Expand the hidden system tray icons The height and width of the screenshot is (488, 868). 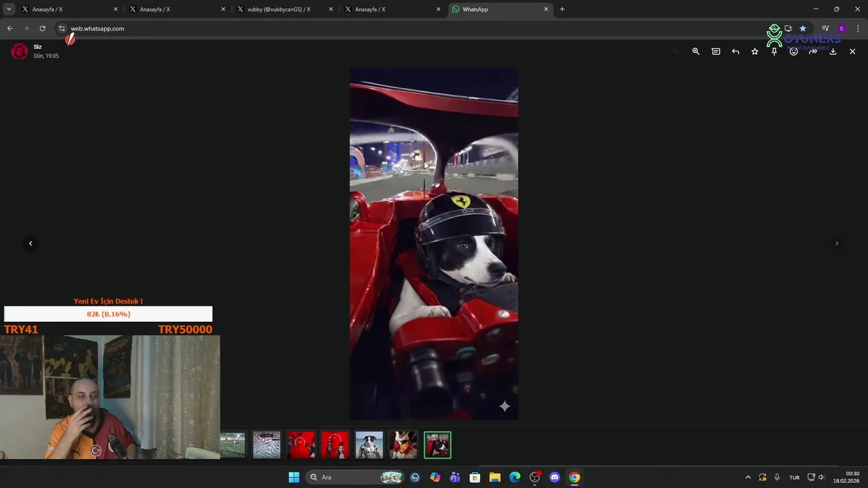coord(748,477)
